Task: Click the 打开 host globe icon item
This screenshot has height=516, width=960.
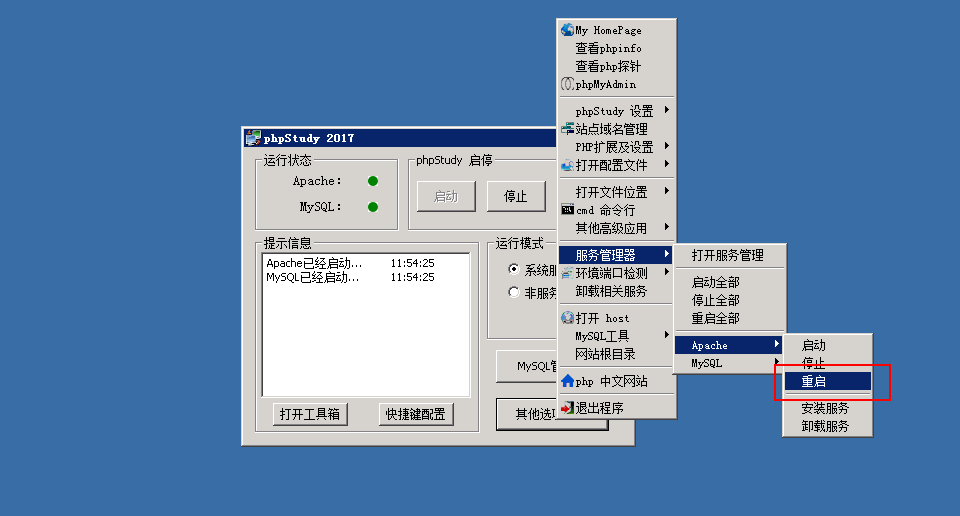Action: [567, 318]
